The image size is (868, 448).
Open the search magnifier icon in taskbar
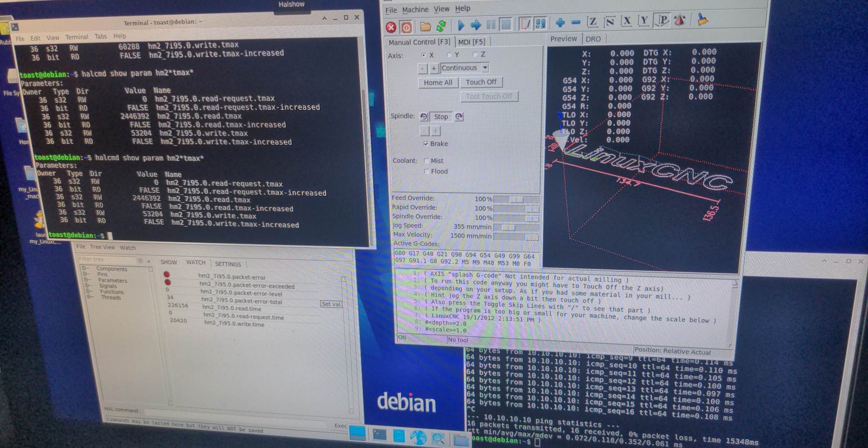pos(438,439)
